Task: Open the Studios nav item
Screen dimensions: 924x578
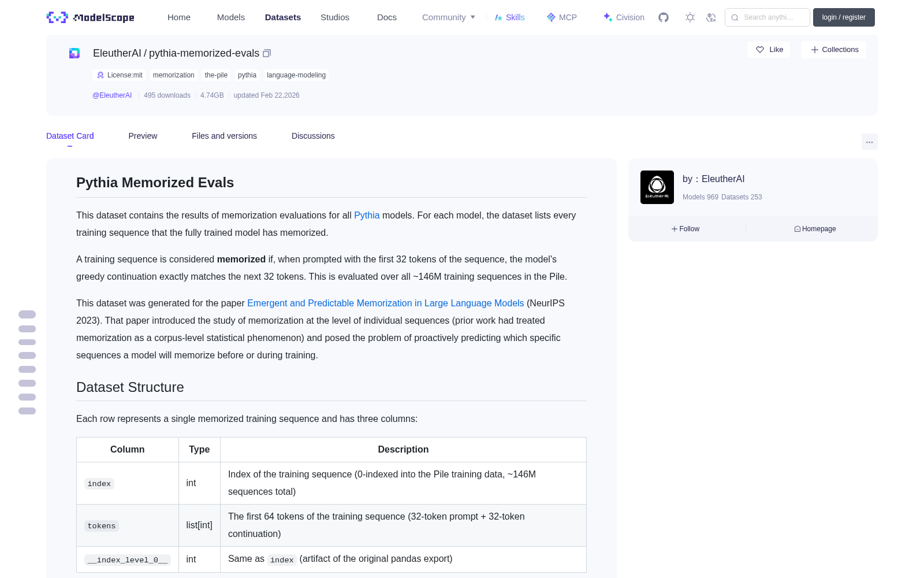Action: pyautogui.click(x=335, y=17)
